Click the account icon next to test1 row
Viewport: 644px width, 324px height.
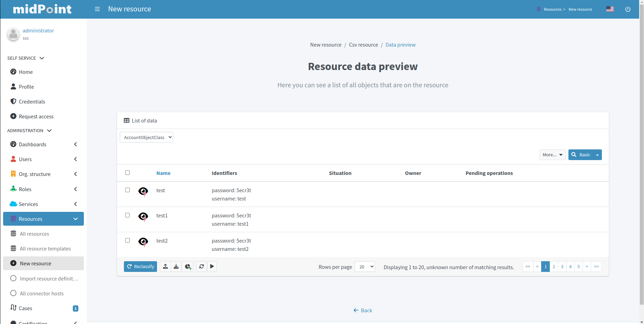[x=143, y=217]
